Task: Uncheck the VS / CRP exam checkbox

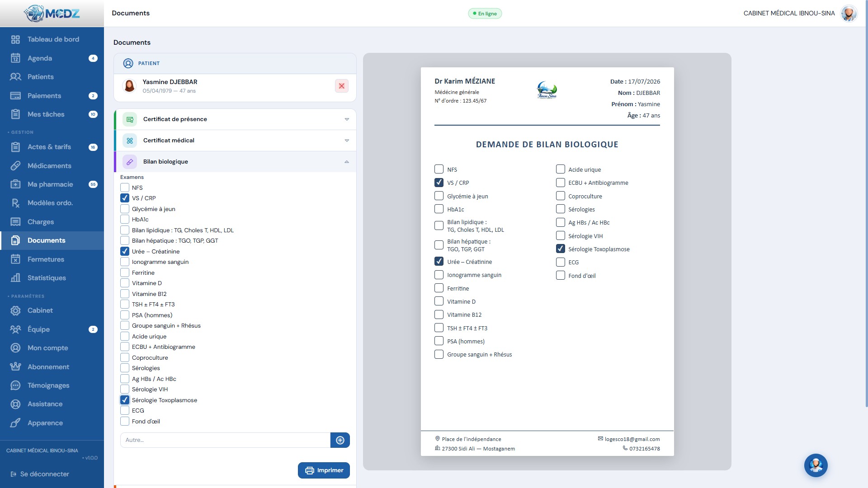Action: click(x=125, y=198)
